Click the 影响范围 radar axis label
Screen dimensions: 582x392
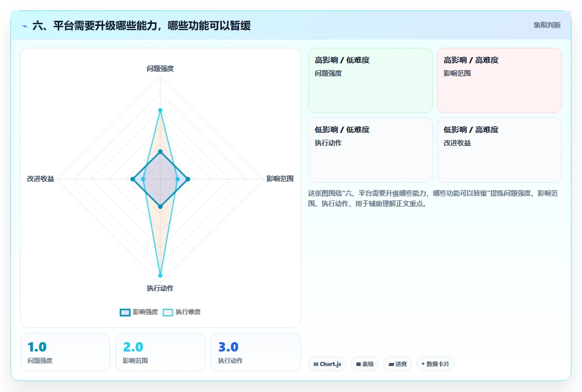click(x=280, y=179)
